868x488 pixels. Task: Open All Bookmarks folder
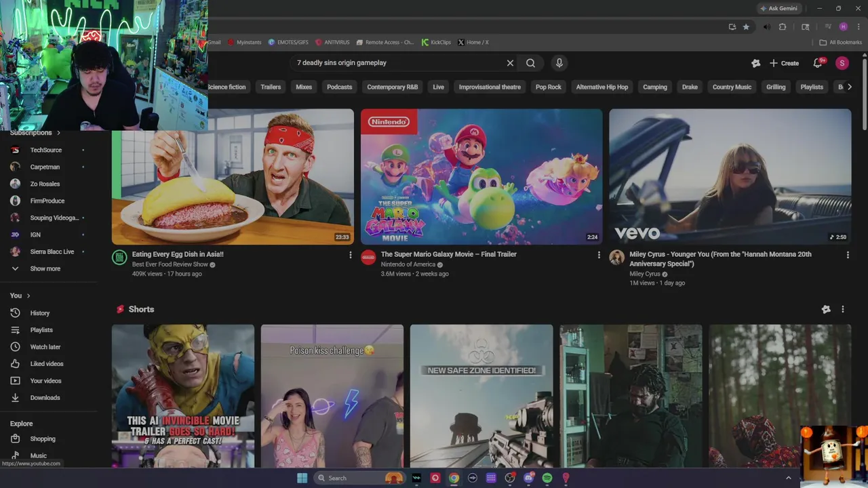(x=840, y=42)
